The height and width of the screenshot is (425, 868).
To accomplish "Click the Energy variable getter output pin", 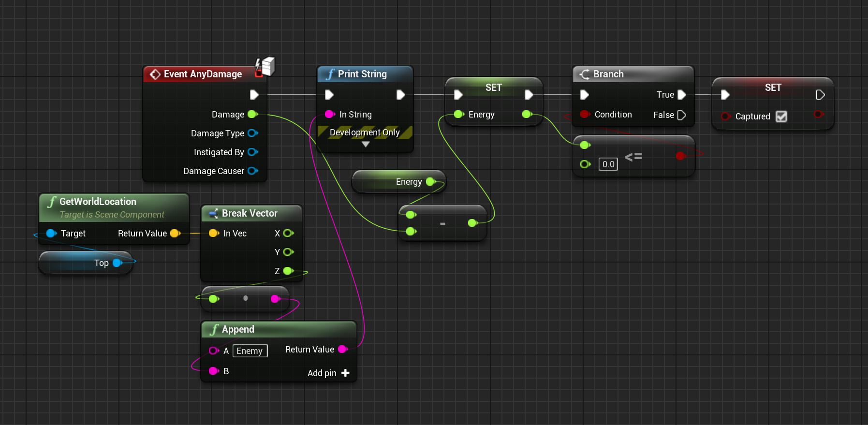I will tap(431, 182).
